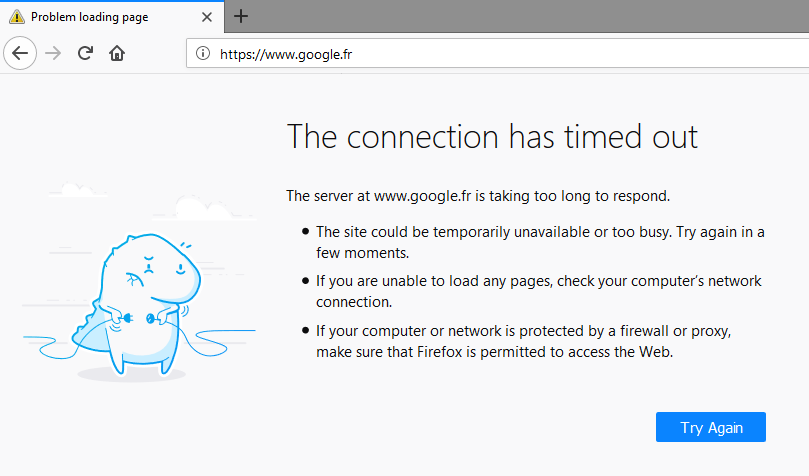Click the forward arrow navigation button
809x476 pixels.
coord(53,53)
